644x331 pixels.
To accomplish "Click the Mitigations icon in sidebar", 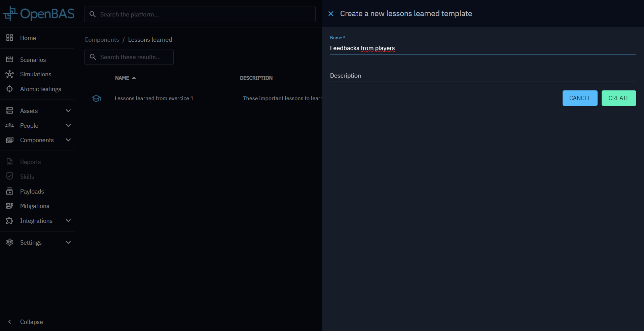I will [x=9, y=206].
